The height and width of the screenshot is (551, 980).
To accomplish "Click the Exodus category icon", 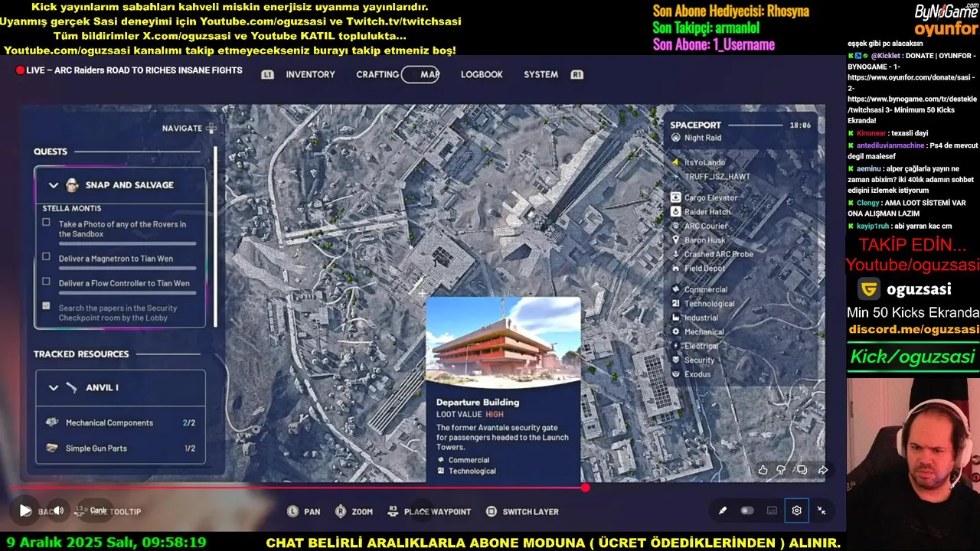I will [x=676, y=374].
